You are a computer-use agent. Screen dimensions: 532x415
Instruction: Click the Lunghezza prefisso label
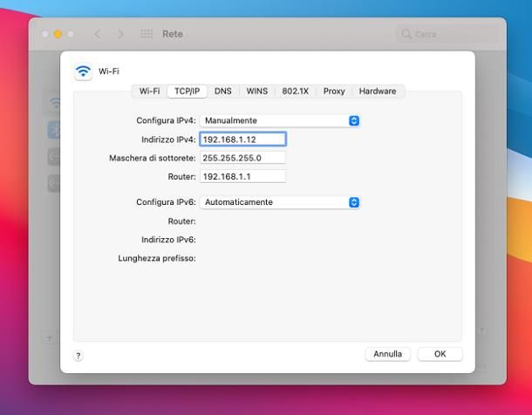pos(157,258)
